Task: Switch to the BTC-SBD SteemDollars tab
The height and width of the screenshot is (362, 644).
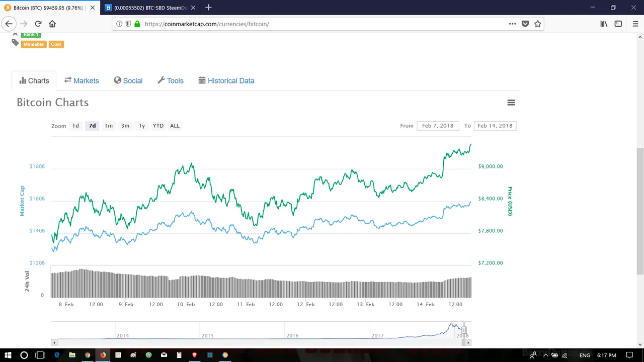Action: pos(149,8)
